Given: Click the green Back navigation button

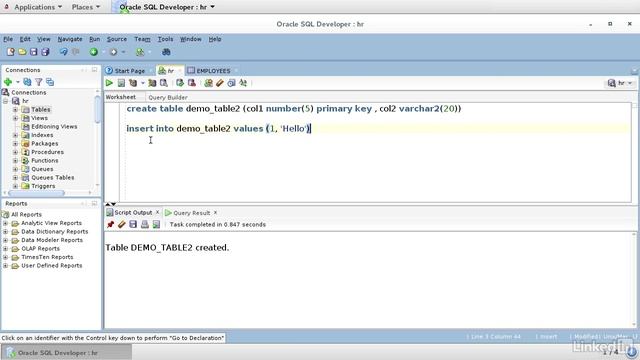Looking at the screenshot, I should click(94, 52).
